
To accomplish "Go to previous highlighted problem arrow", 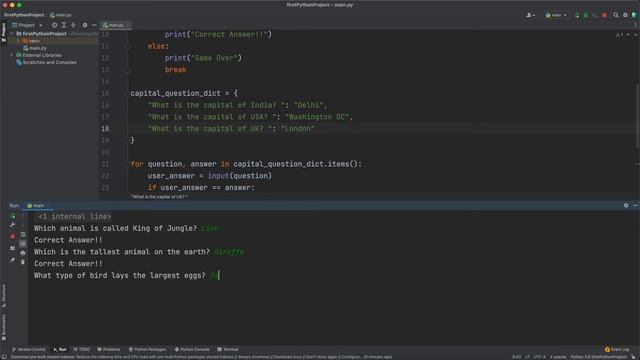I will tap(628, 35).
